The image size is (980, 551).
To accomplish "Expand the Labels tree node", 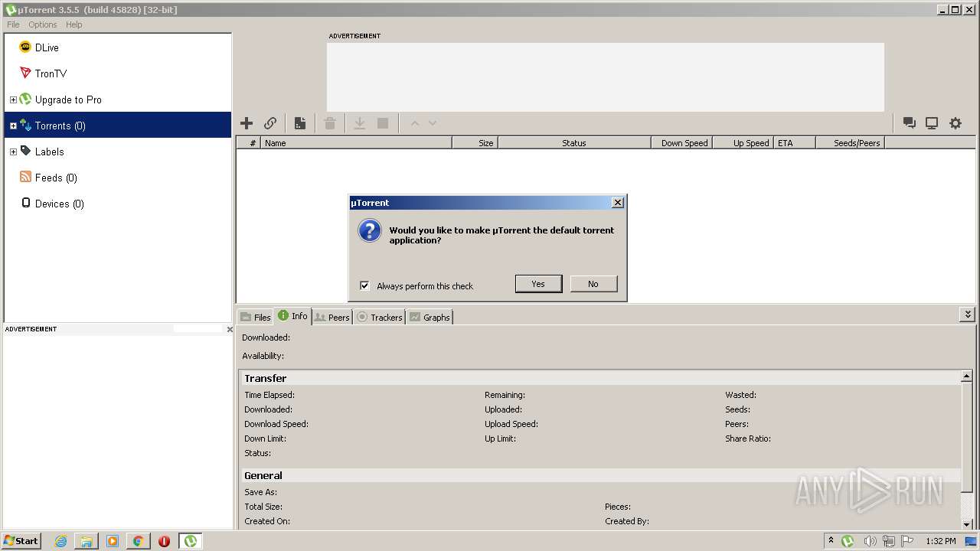I will click(13, 152).
